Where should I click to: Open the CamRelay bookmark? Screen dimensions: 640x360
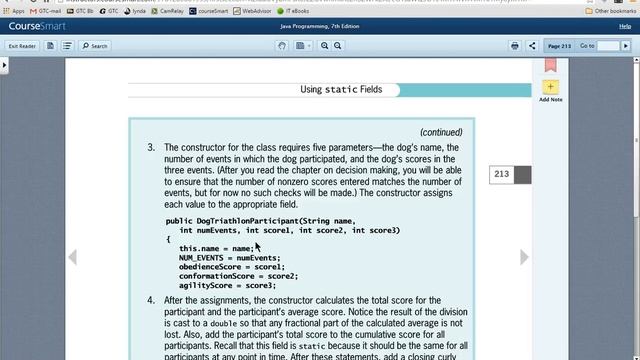[167, 11]
